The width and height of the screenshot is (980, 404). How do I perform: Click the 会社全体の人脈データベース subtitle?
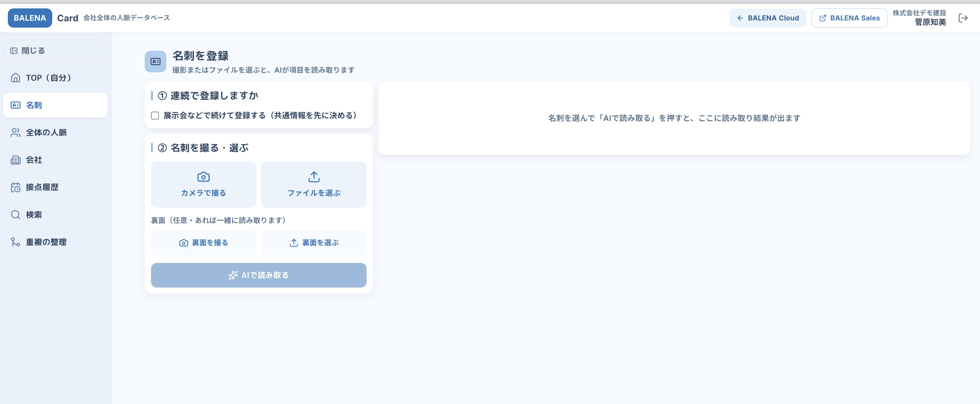[126, 18]
